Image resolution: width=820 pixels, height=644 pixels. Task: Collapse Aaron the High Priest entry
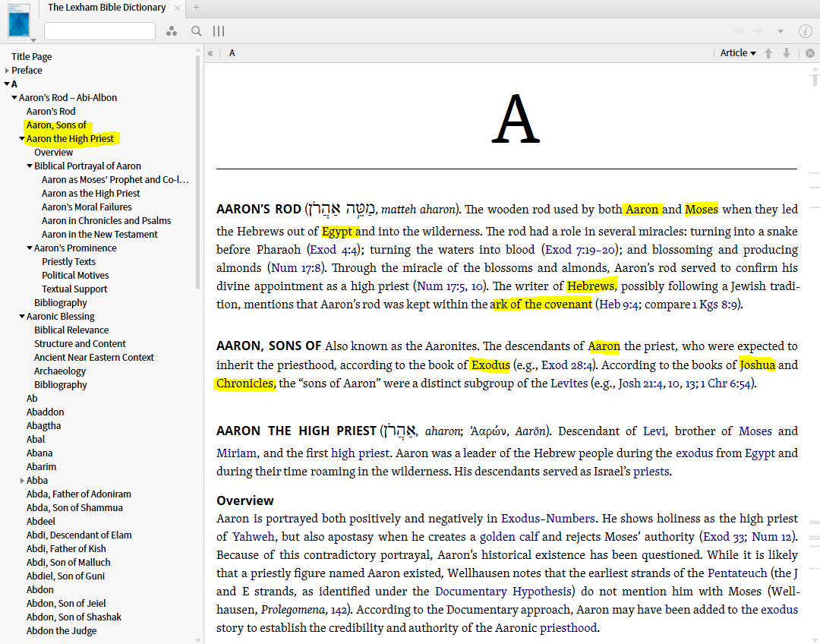click(22, 139)
